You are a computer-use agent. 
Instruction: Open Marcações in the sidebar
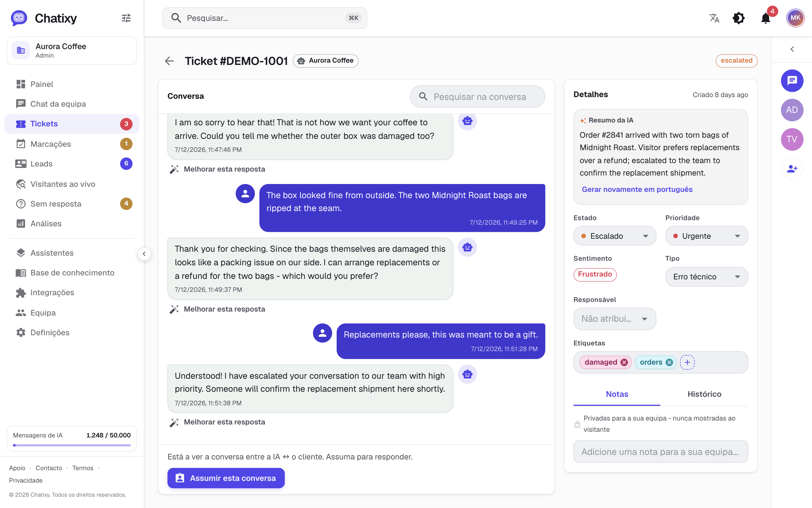point(72,144)
